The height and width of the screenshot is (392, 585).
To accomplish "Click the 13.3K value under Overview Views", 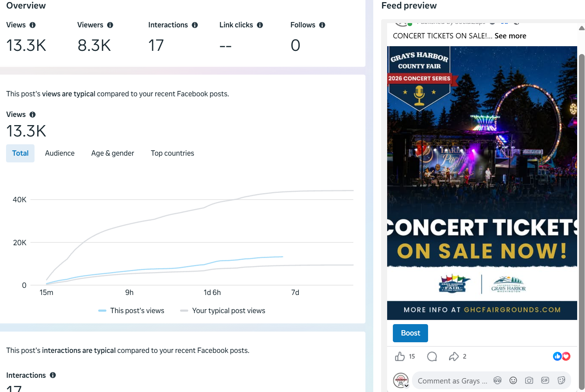I will pos(26,45).
